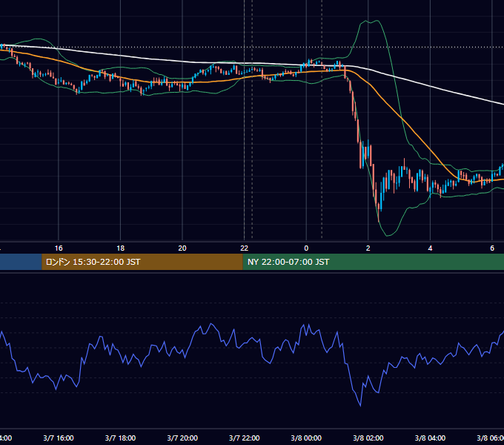
Task: Click the '3/8 02:00' label on oscillator axis
Action: pyautogui.click(x=368, y=438)
